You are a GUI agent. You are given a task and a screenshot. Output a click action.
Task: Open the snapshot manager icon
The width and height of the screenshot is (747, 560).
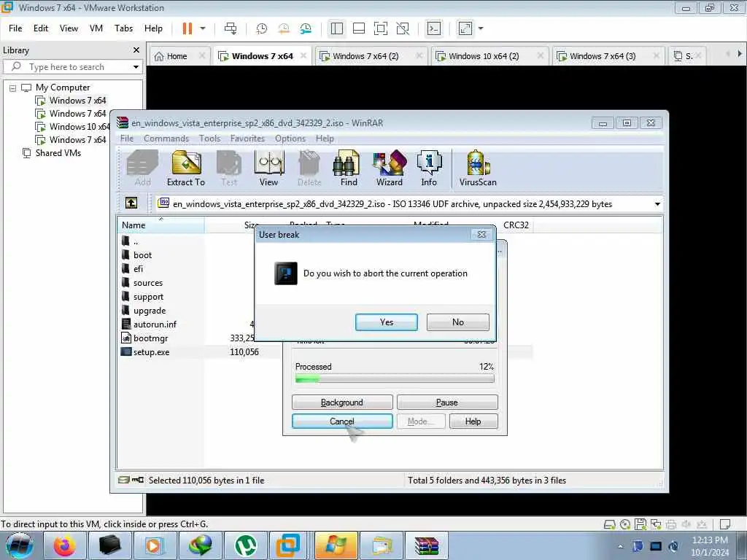(306, 28)
